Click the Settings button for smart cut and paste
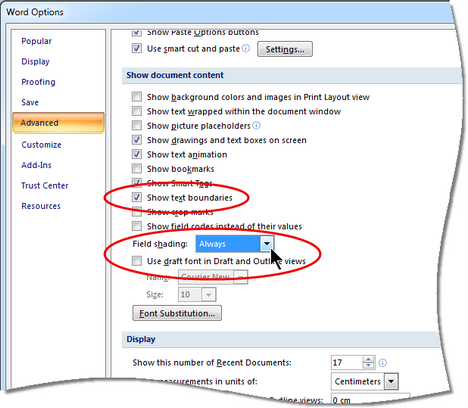Screen dimensions: 468x408 click(x=285, y=49)
